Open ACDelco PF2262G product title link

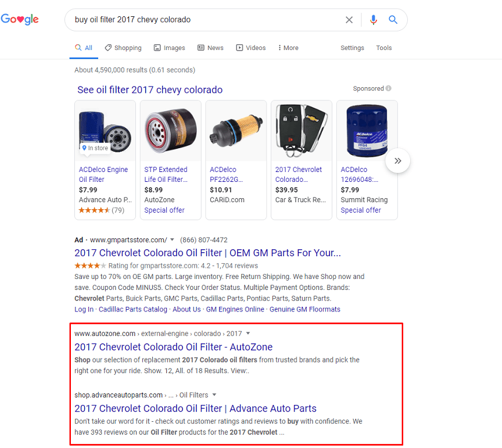tap(227, 174)
